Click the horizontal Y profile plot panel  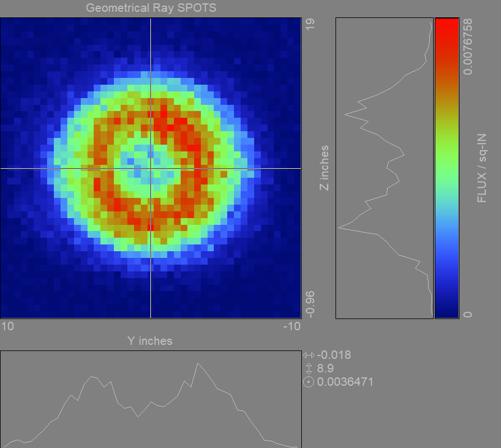(x=151, y=399)
